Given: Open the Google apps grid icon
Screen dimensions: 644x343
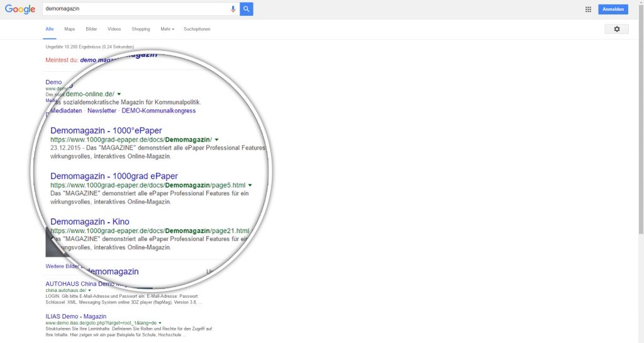Looking at the screenshot, I should click(x=588, y=9).
